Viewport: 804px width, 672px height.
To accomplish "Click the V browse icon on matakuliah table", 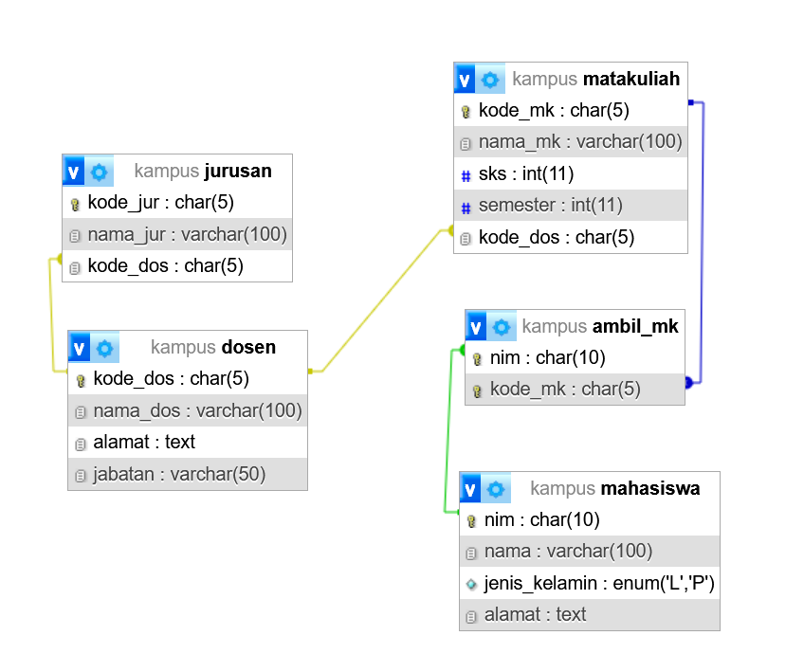I will tap(464, 79).
